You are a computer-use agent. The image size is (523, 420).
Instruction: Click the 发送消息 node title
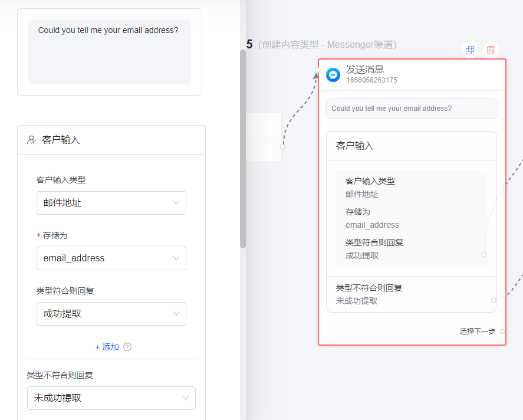pyautogui.click(x=365, y=70)
